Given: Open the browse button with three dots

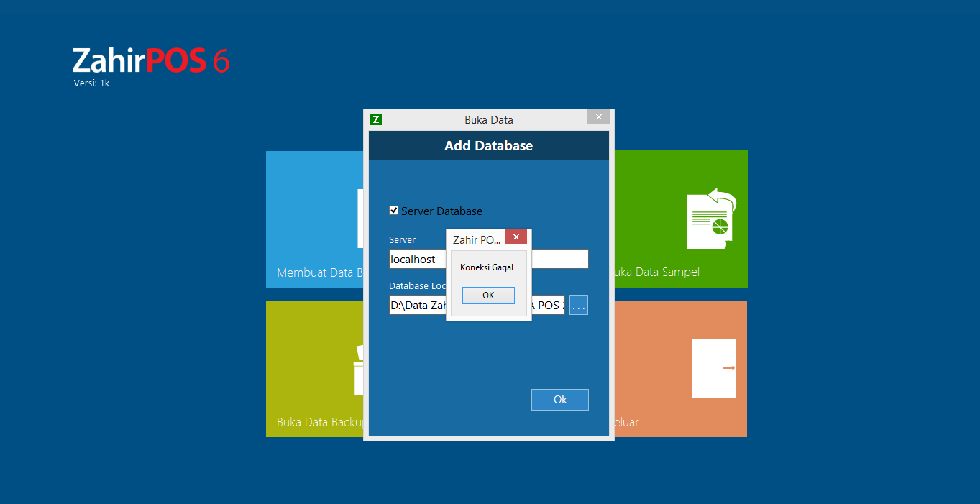Looking at the screenshot, I should 579,306.
